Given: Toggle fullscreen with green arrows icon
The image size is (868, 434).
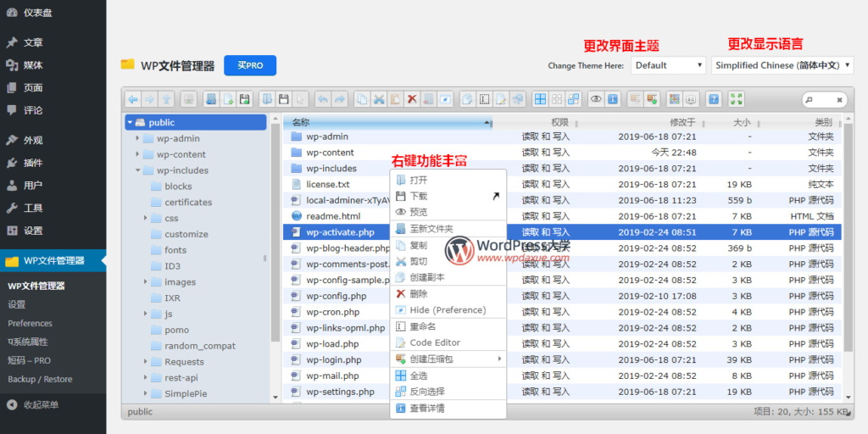Looking at the screenshot, I should [x=737, y=99].
